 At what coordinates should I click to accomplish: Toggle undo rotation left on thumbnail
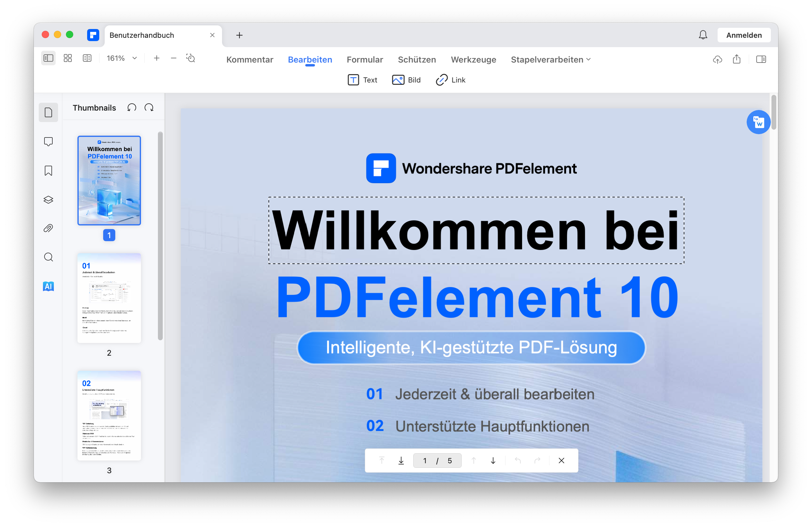[132, 108]
